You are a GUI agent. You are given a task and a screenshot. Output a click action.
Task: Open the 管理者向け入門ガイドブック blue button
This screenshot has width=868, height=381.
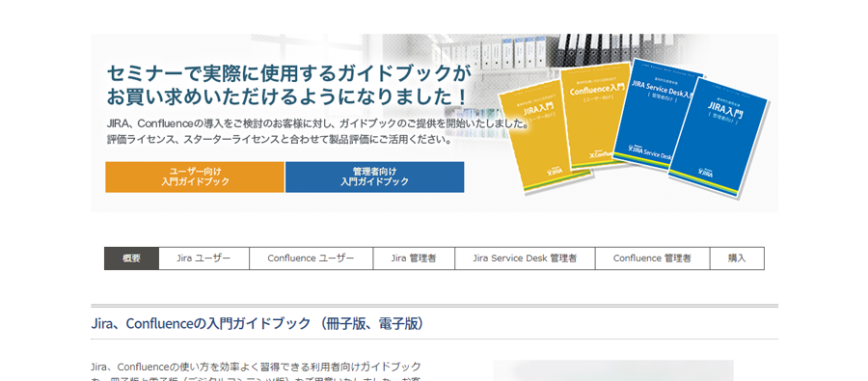click(x=375, y=177)
